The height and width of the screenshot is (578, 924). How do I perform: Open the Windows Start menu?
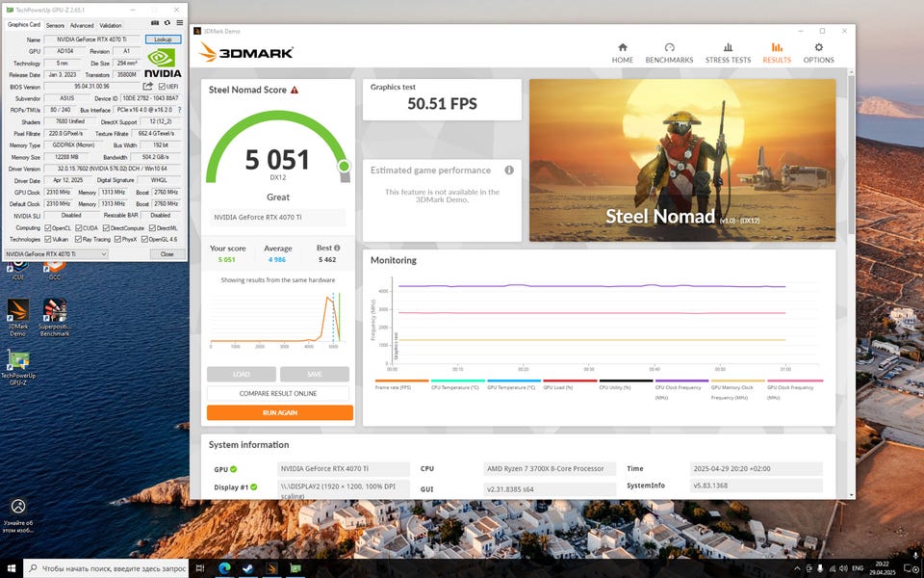click(12, 568)
